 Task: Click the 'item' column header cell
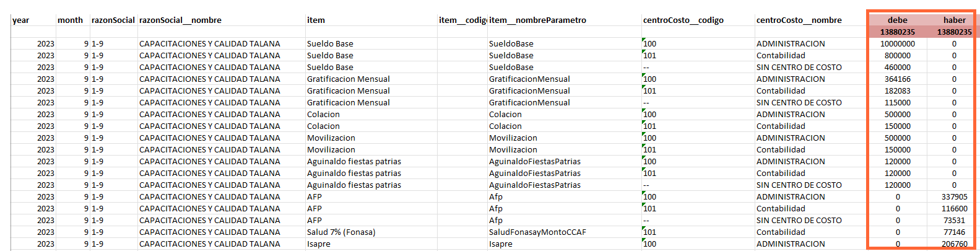point(371,20)
